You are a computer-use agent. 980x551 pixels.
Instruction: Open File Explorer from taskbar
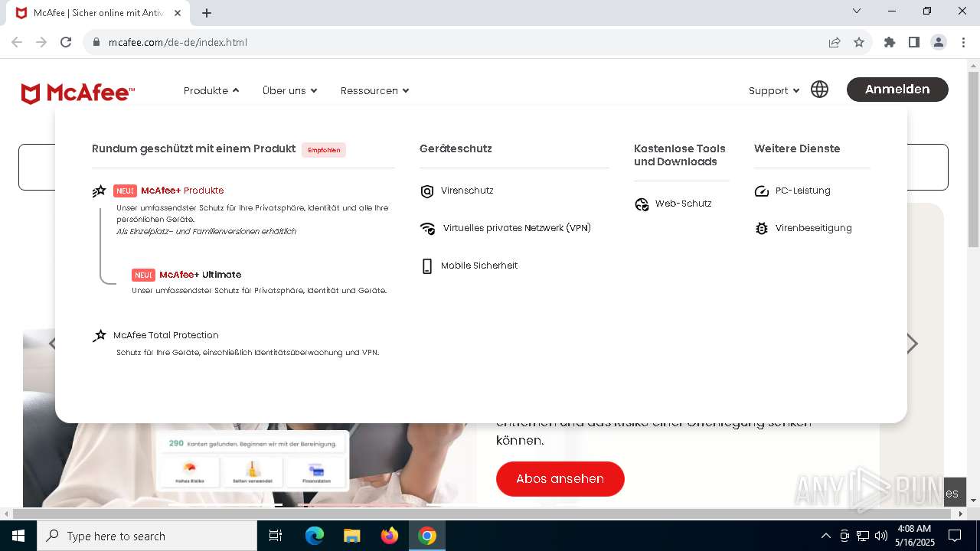(351, 536)
